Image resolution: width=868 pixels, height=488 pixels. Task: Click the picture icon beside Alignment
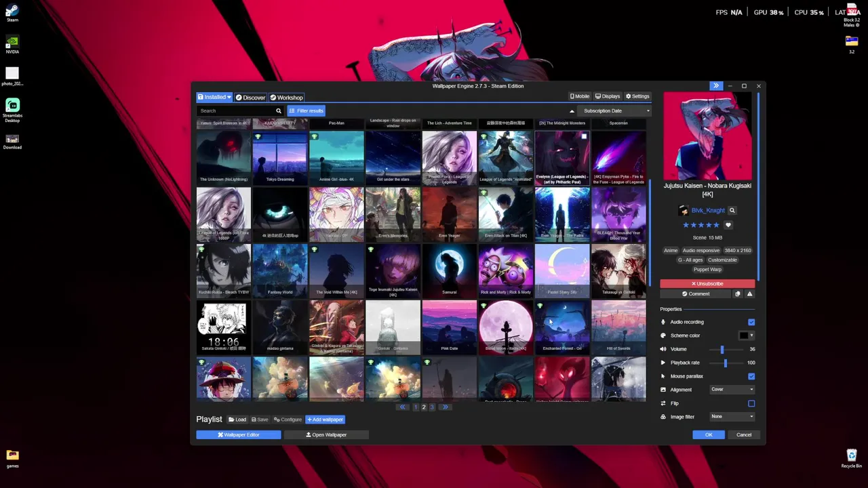(x=663, y=390)
